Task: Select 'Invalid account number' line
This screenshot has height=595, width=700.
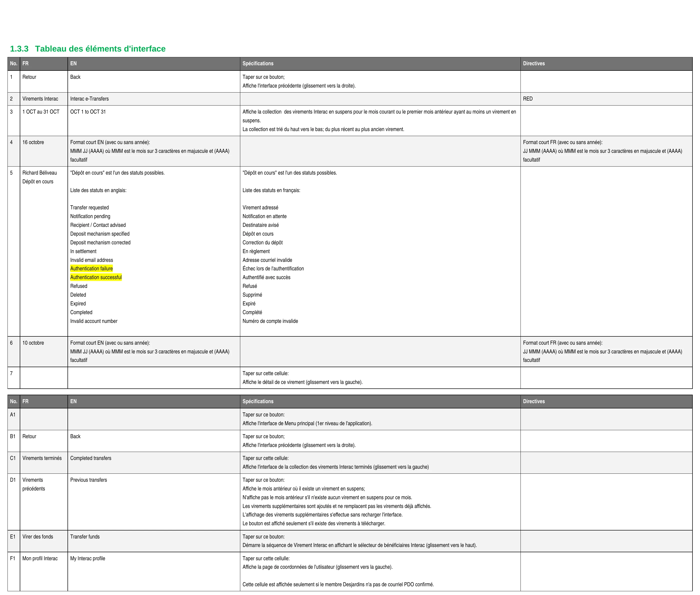Action: point(94,321)
